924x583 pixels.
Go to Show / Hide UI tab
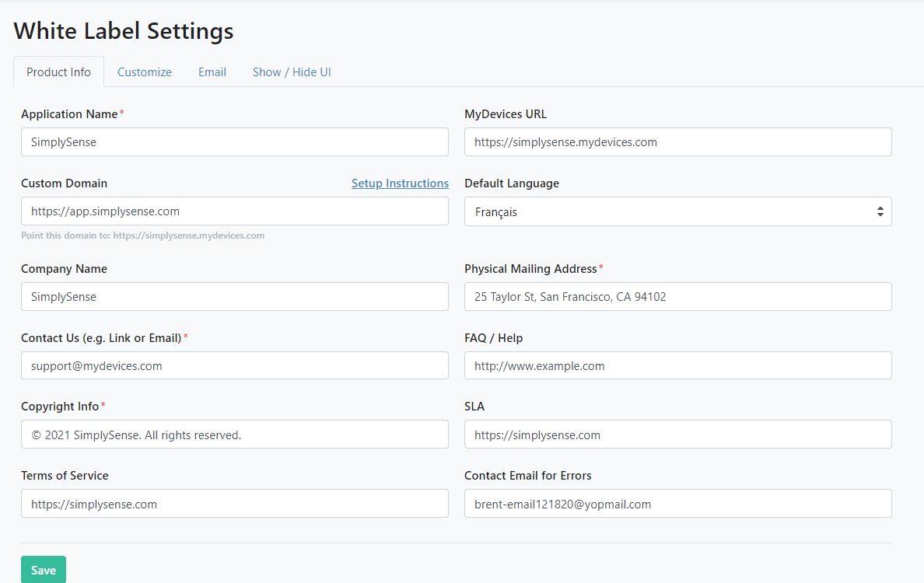tap(292, 72)
